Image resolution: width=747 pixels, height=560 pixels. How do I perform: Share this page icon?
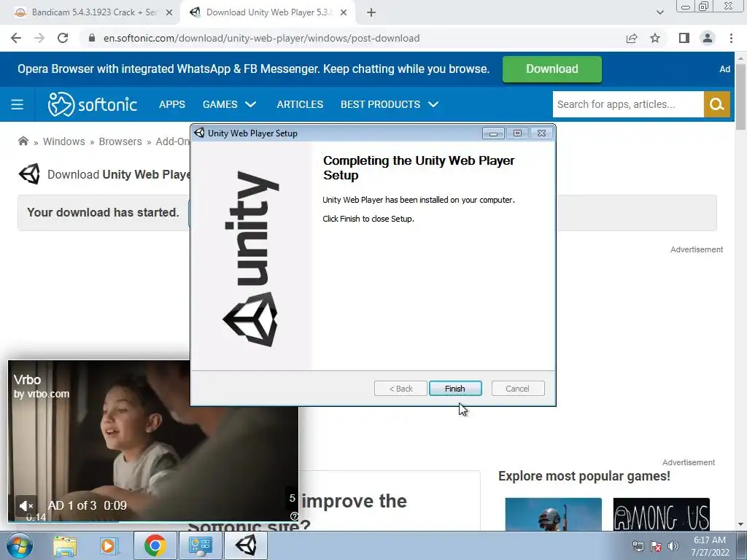click(632, 38)
